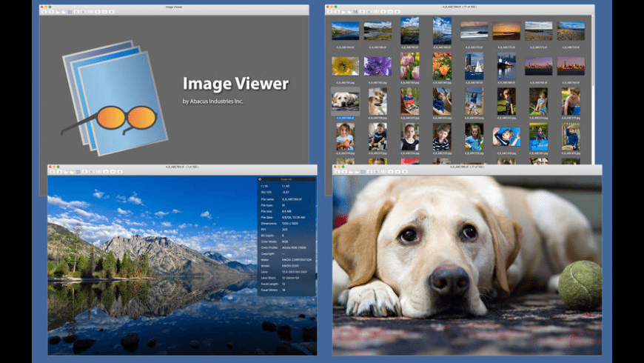The height and width of the screenshot is (363, 644).
Task: Go to next image in dog photo window
Action: (344, 172)
